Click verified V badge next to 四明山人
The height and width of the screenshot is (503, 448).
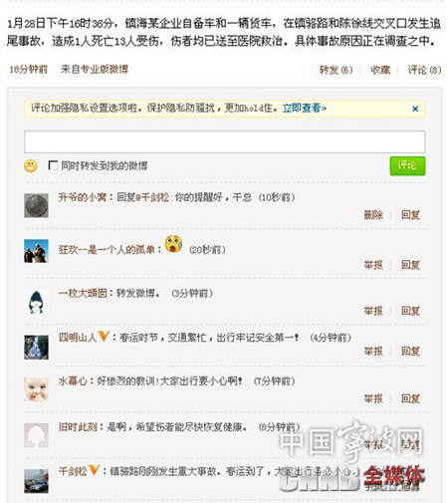tap(104, 337)
